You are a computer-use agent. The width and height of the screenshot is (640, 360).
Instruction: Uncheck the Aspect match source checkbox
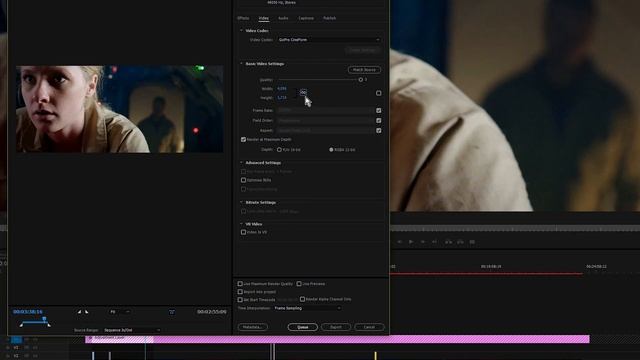[x=379, y=131]
